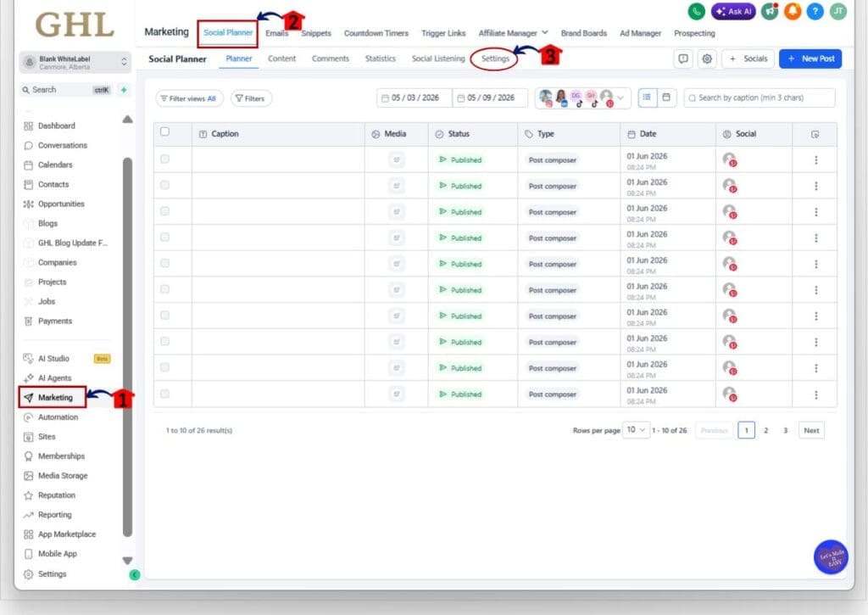
Task: Open the Rows per page 10 dropdown
Action: tap(636, 430)
